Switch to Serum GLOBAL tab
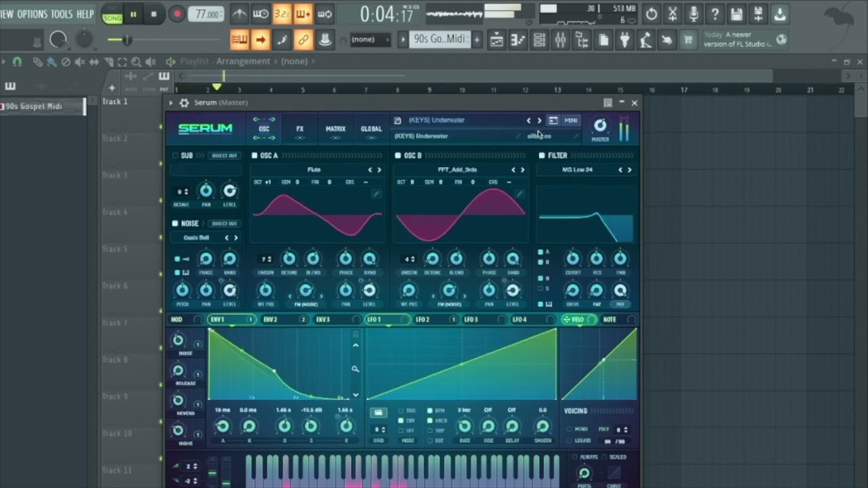The height and width of the screenshot is (488, 868). pos(371,129)
